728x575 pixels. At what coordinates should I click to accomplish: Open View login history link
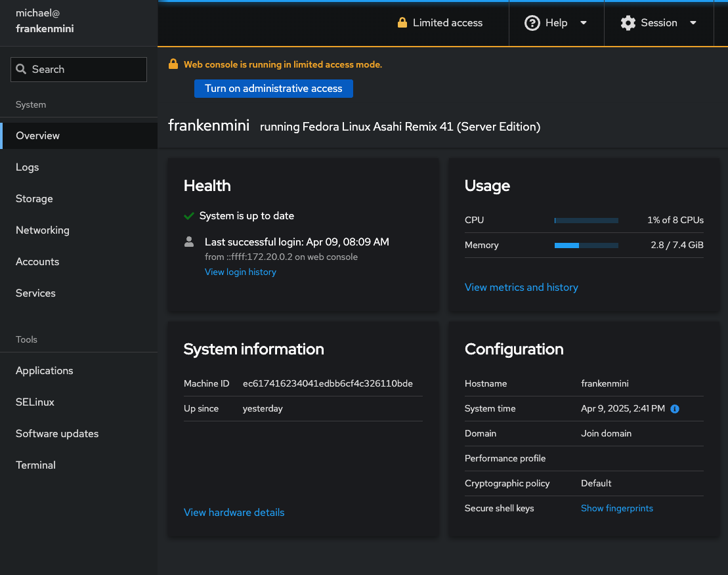point(240,272)
